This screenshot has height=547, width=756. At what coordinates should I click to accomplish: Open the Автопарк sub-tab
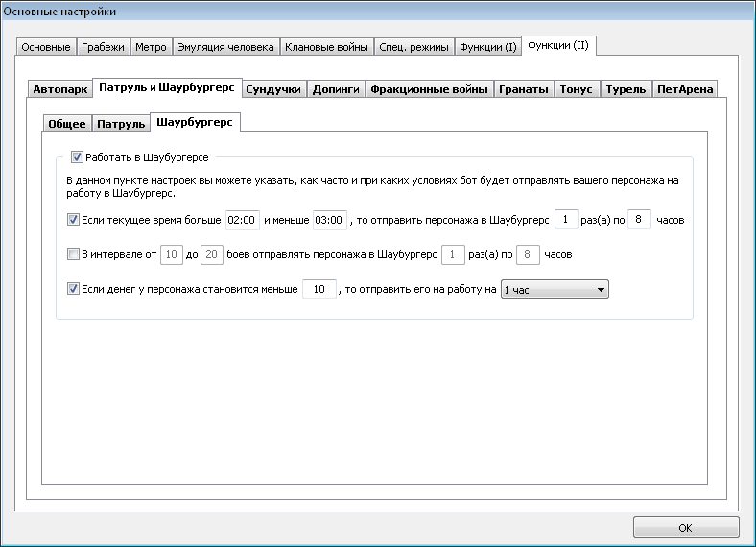(60, 89)
